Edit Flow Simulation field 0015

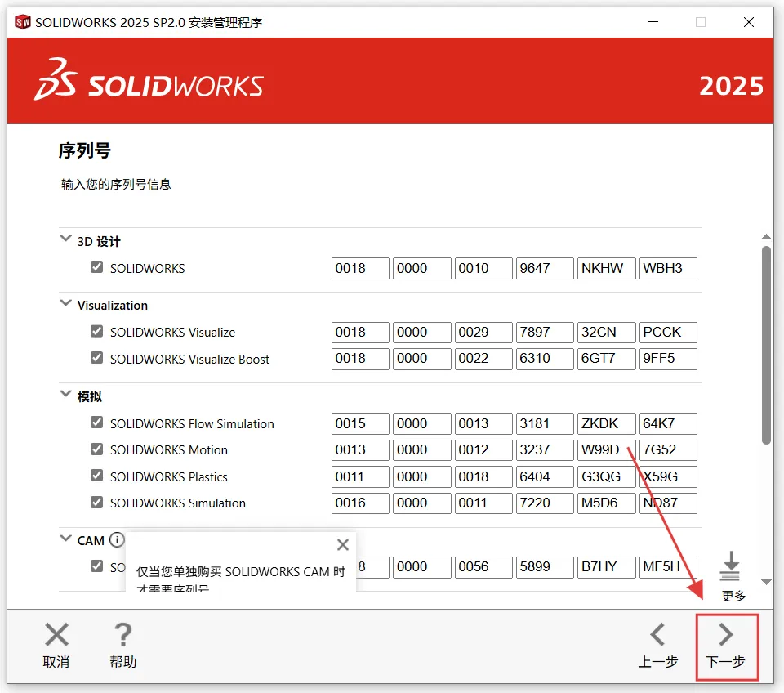[360, 423]
